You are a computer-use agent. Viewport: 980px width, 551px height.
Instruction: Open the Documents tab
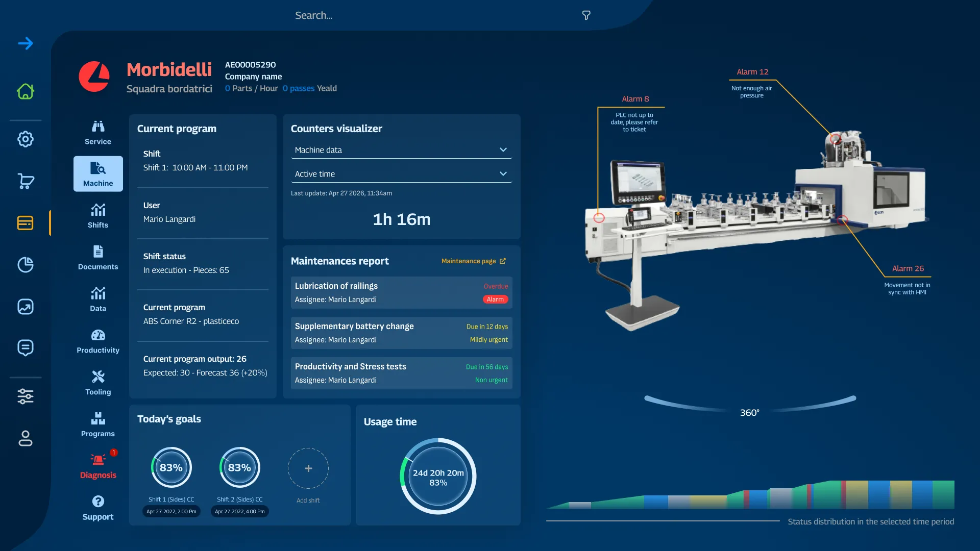pyautogui.click(x=98, y=258)
